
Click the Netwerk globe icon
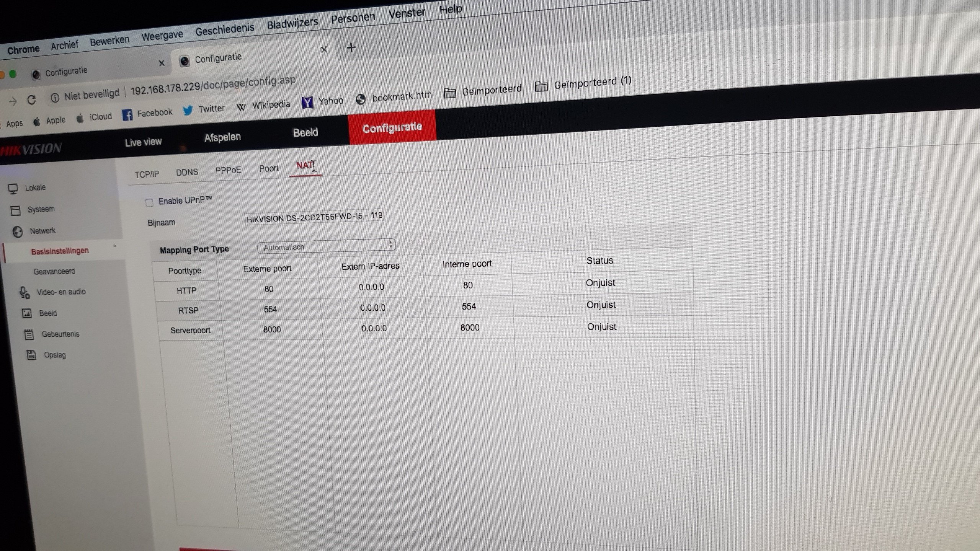(18, 232)
